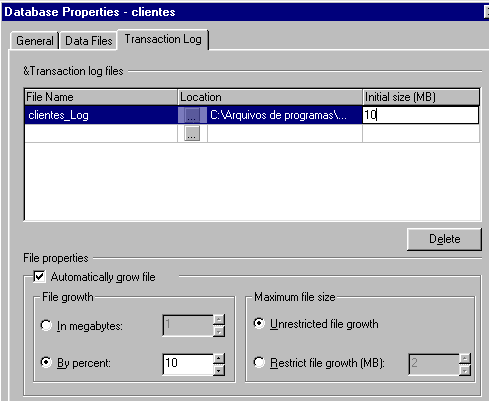Click the browse button beside clientes_Log location

click(x=192, y=115)
